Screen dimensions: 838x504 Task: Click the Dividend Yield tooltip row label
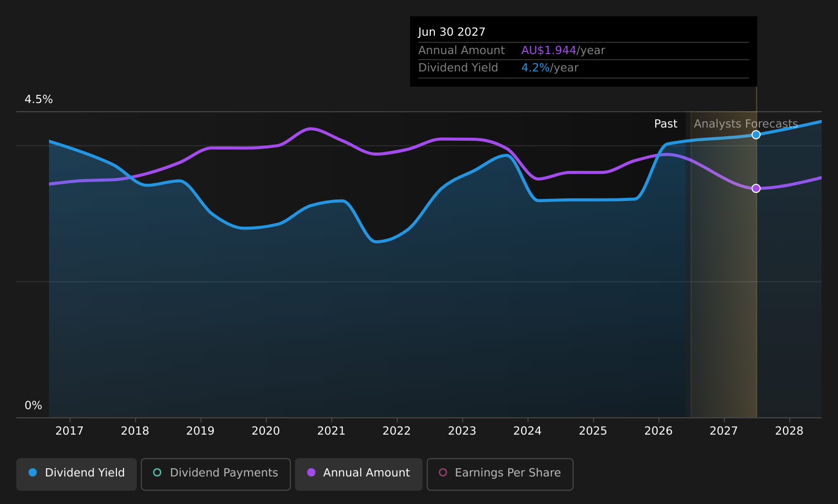tap(458, 68)
